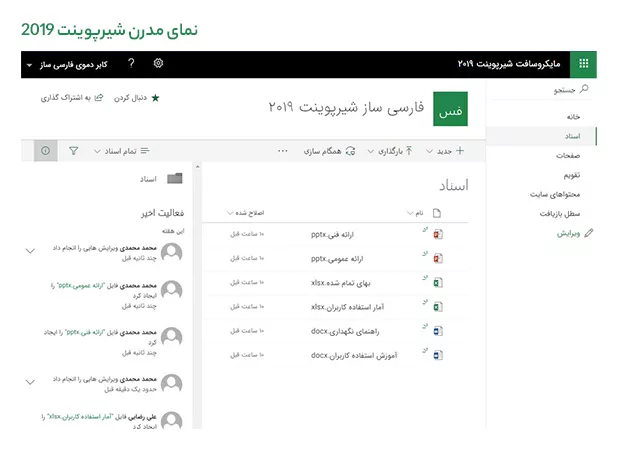Click علی رضایی avatar in activity list
Viewport: 617px width, 455px height.
click(x=172, y=420)
